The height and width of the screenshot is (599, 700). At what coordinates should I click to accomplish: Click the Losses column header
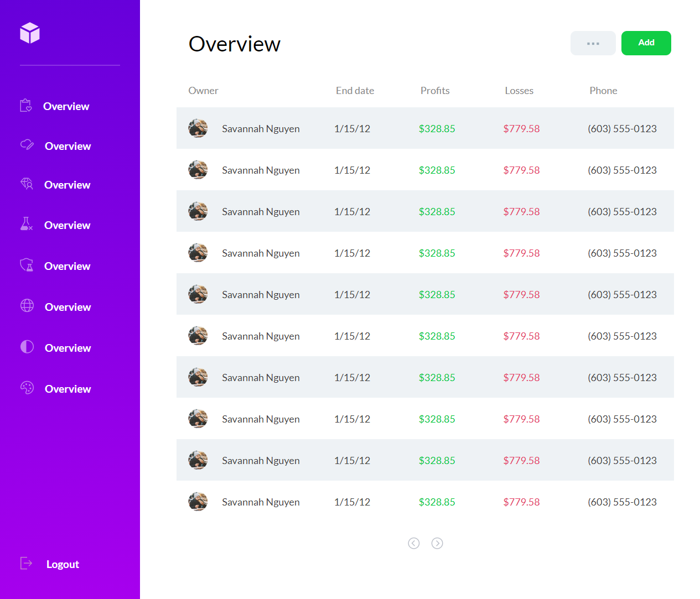(x=519, y=91)
